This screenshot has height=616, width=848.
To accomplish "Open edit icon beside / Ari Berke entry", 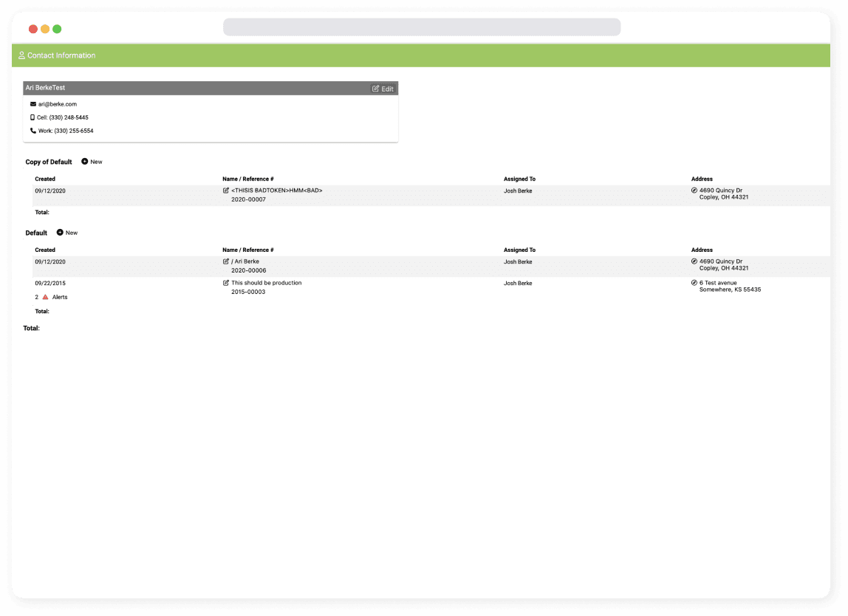I will [x=226, y=261].
